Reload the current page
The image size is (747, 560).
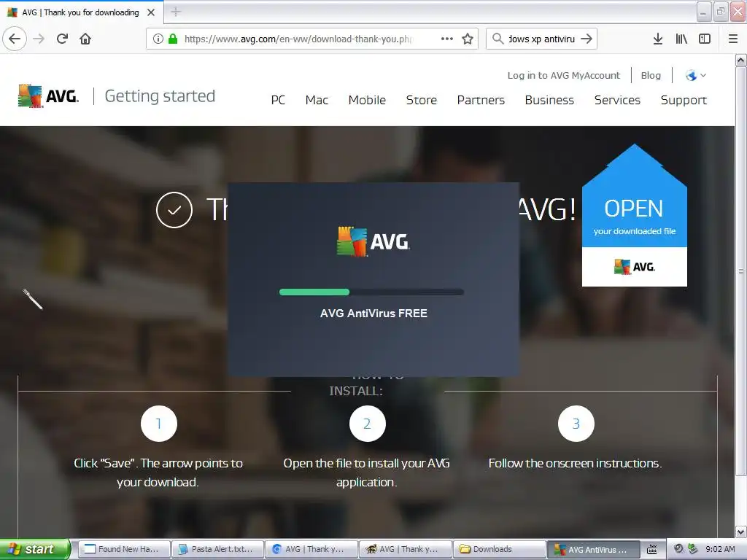coord(63,39)
